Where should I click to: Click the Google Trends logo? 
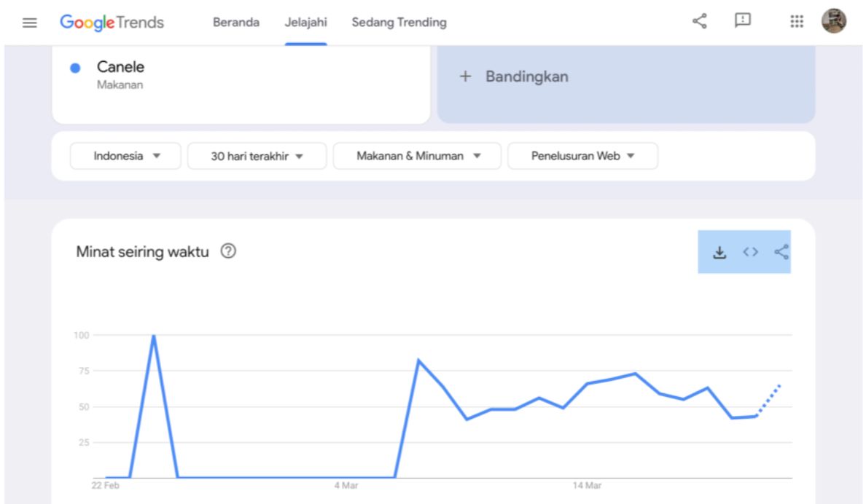pos(113,22)
